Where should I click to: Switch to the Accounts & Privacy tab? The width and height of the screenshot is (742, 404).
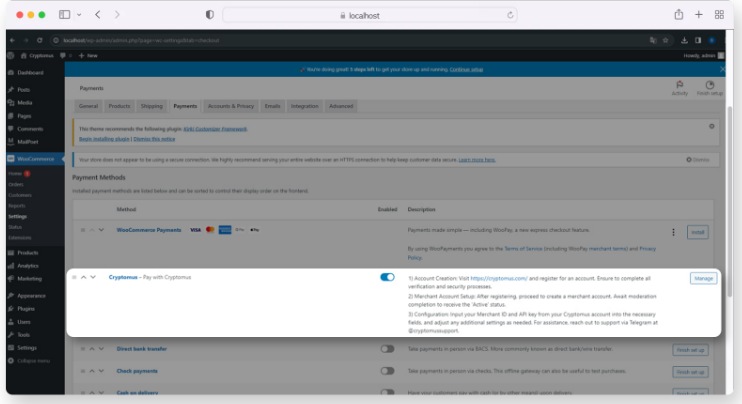pyautogui.click(x=230, y=105)
